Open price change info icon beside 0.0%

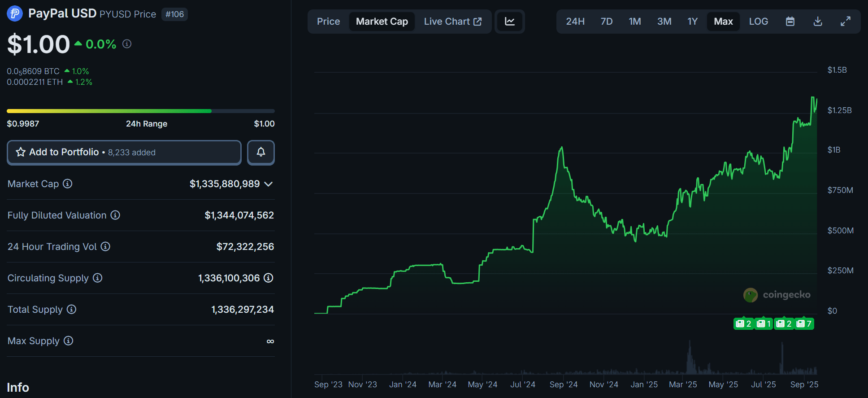point(127,44)
